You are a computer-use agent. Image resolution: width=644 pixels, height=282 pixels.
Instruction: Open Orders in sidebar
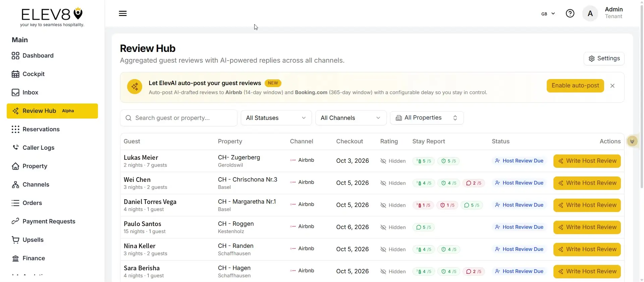[52, 203]
